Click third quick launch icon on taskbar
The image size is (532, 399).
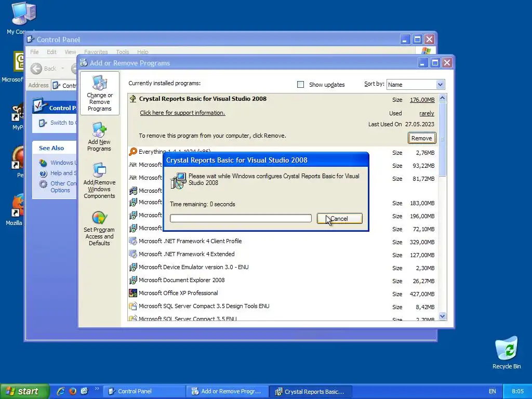click(85, 391)
